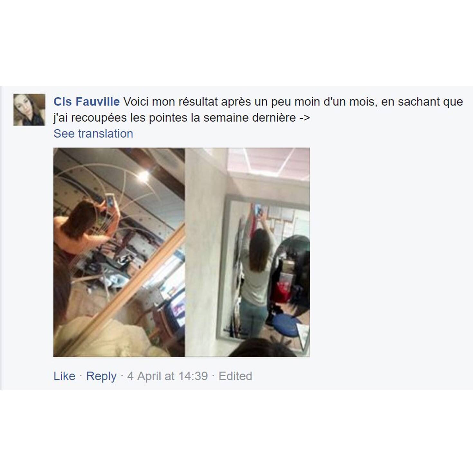Like the comment by Cls Fauville
This screenshot has width=473, height=476.
[x=64, y=376]
